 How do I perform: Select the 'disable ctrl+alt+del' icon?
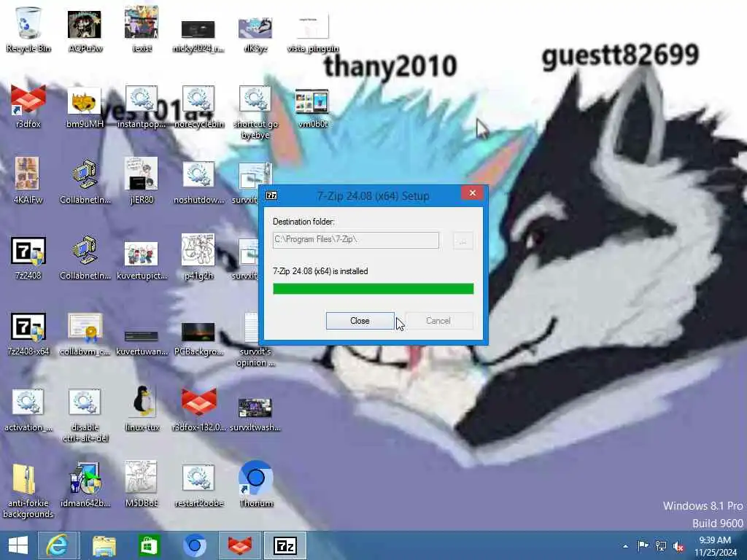[85, 415]
